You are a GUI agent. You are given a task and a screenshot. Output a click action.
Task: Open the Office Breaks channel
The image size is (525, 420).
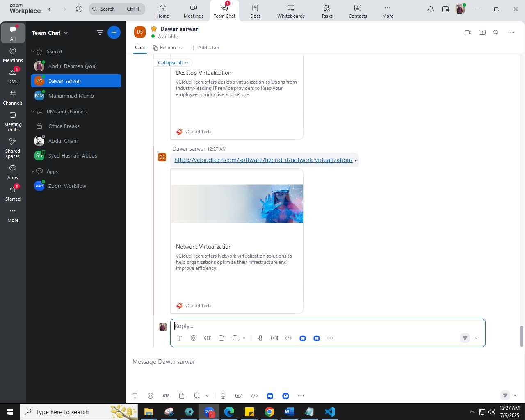(76, 126)
